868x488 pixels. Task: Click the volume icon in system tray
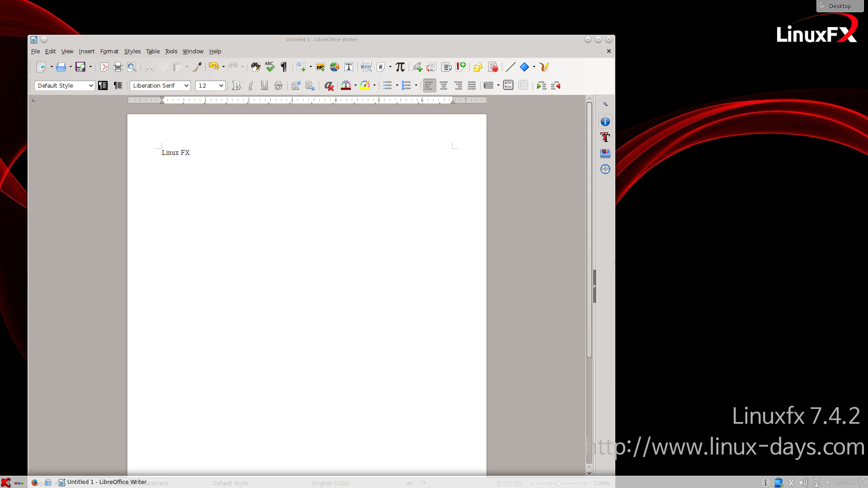coord(803,483)
